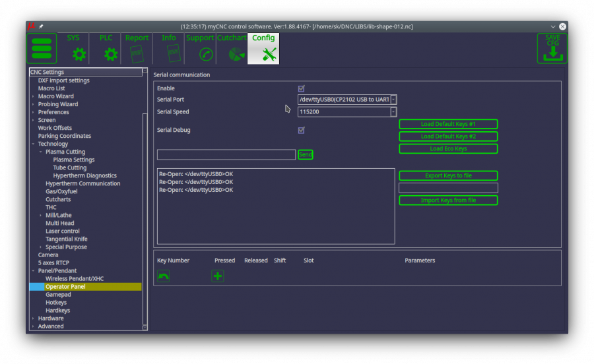Click the Load Default Keys #1 button
The height and width of the screenshot is (364, 594).
(x=448, y=124)
